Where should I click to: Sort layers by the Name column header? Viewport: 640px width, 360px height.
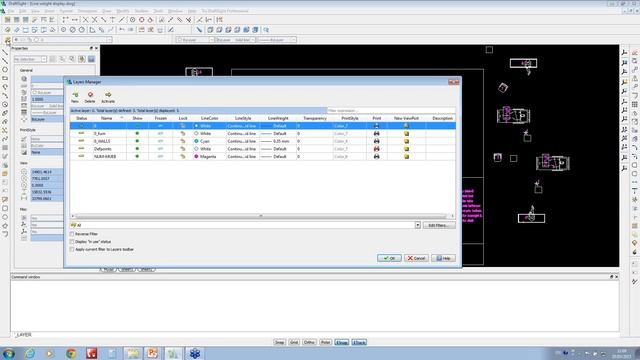click(x=107, y=118)
